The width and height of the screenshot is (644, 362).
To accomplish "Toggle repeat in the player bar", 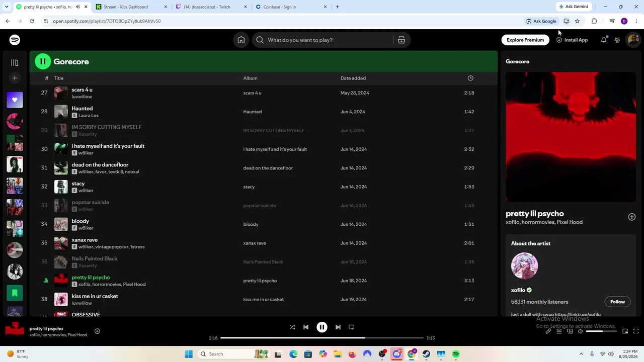I will (352, 327).
